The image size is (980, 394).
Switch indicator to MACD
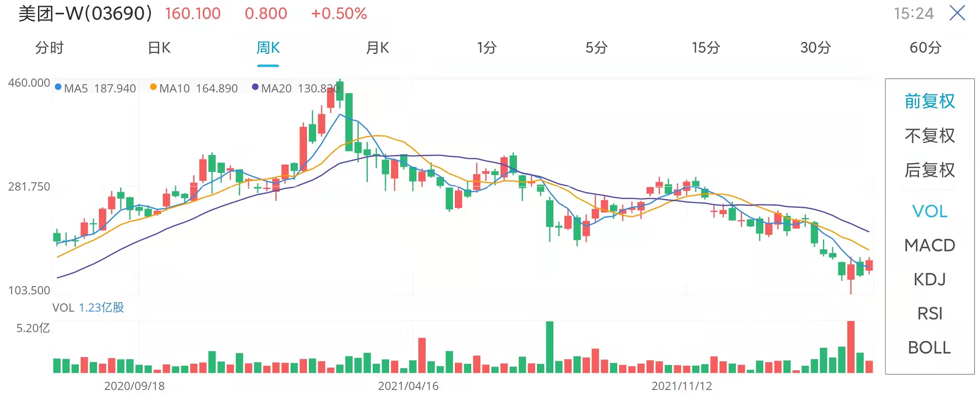point(930,245)
